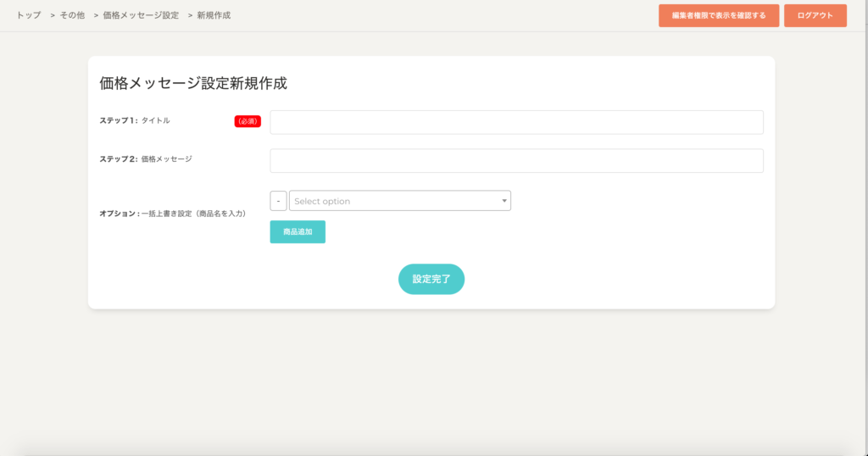Image resolution: width=868 pixels, height=456 pixels.
Task: Click 新規作成 breadcrumb item
Action: pos(213,15)
